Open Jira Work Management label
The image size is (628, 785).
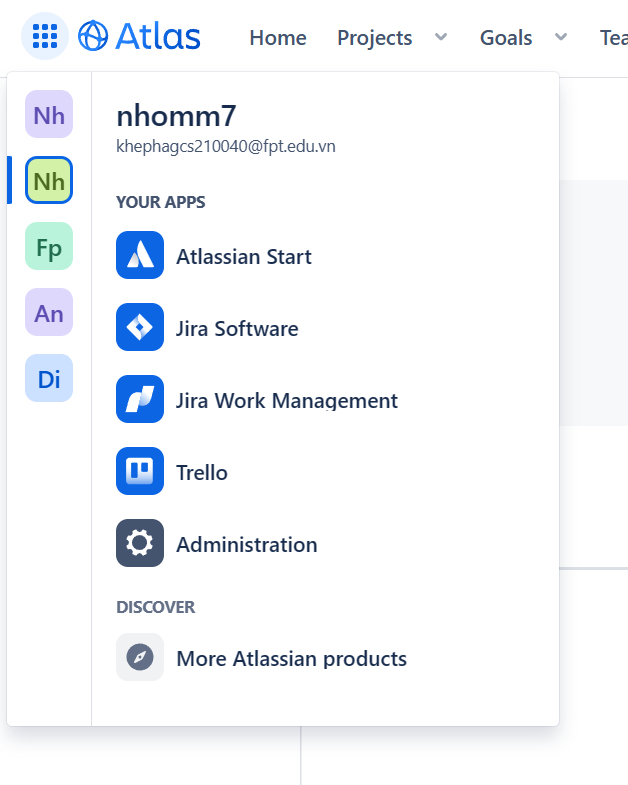point(287,401)
